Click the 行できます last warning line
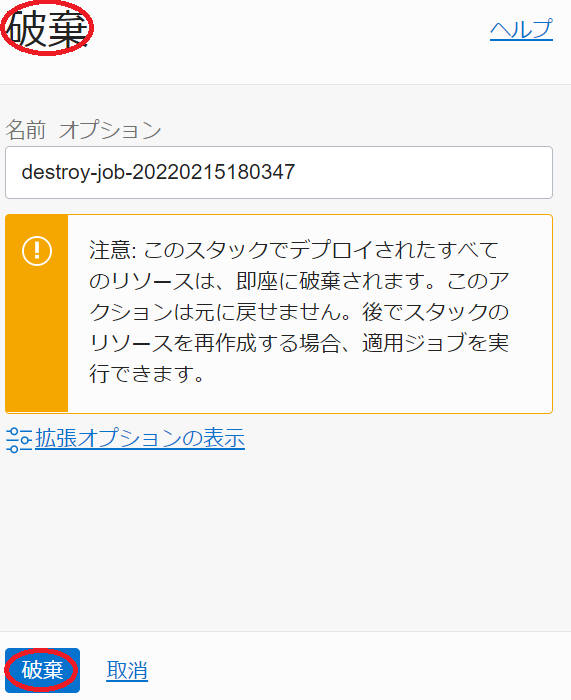This screenshot has width=571, height=700. pos(146,374)
